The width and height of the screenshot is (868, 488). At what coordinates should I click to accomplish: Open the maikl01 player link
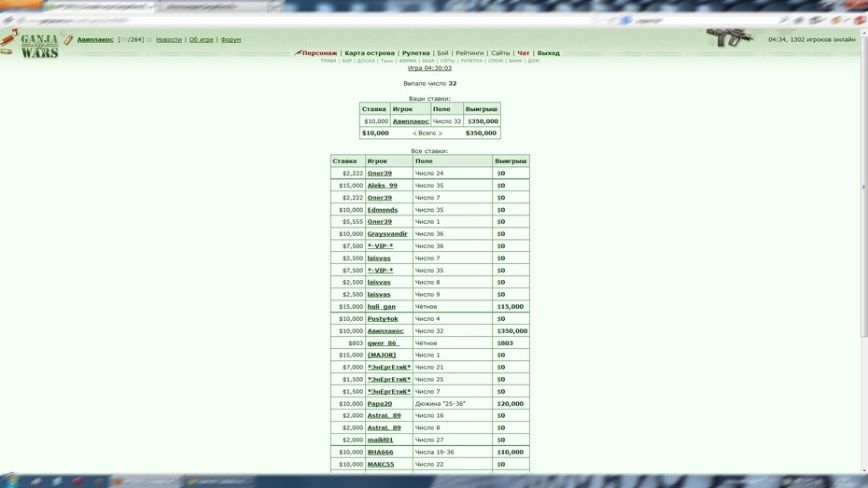click(x=380, y=439)
